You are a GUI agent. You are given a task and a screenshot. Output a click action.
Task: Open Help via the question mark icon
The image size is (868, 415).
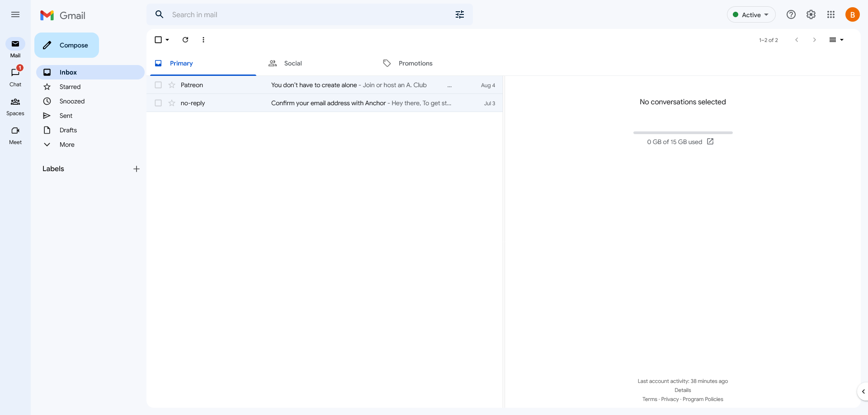coord(791,14)
